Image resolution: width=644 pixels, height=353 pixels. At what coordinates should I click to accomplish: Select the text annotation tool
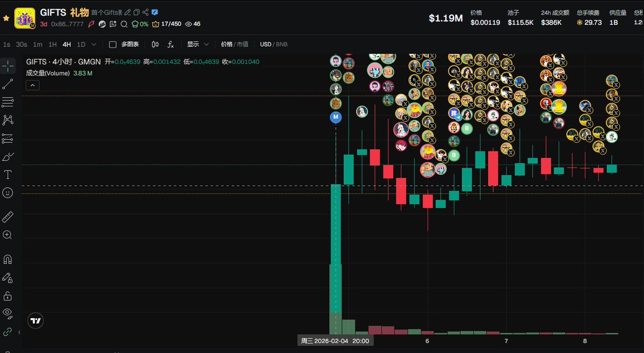point(8,175)
